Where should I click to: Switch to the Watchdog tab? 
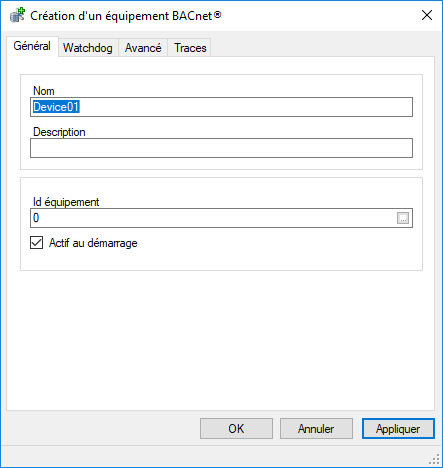point(88,48)
